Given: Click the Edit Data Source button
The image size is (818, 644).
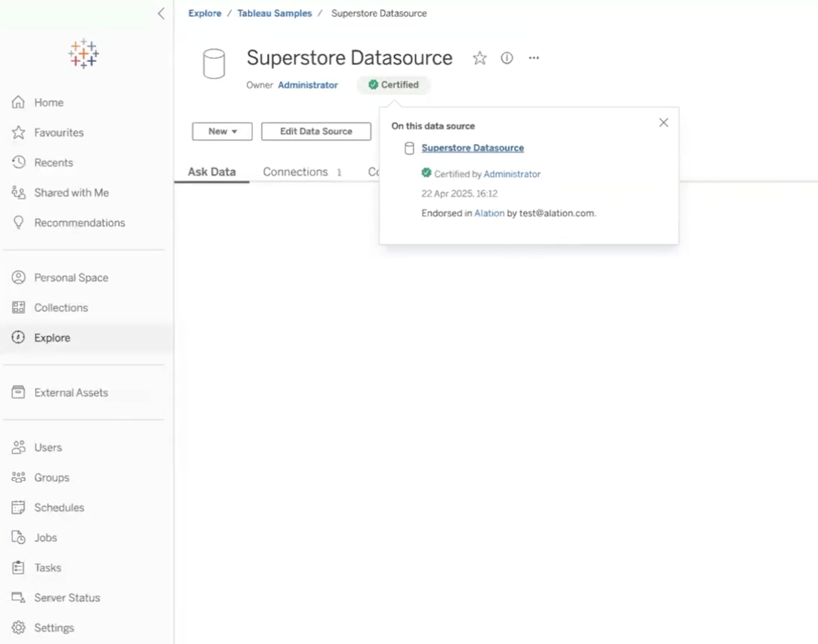Looking at the screenshot, I should (x=316, y=131).
